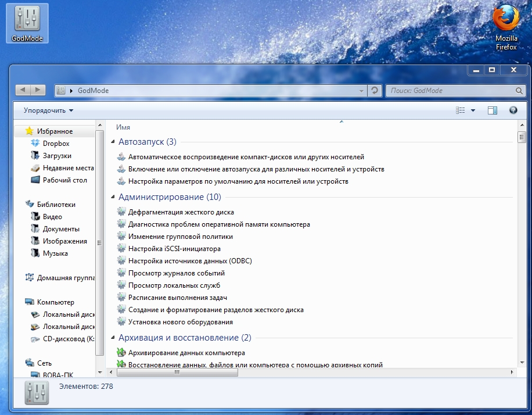Screen dimensions: 532x415
Task: Click the Back navigation arrow
Action: click(x=23, y=90)
